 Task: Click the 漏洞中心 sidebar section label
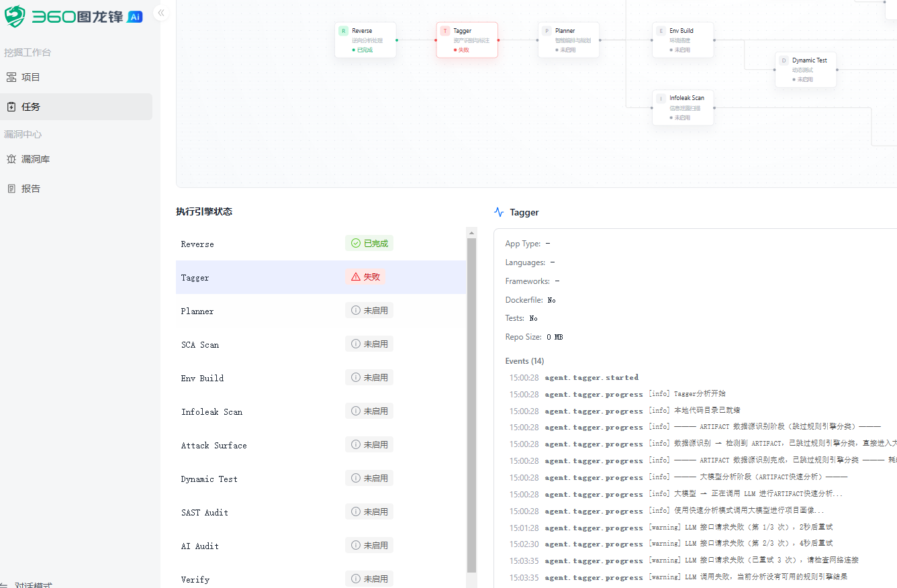click(x=23, y=134)
